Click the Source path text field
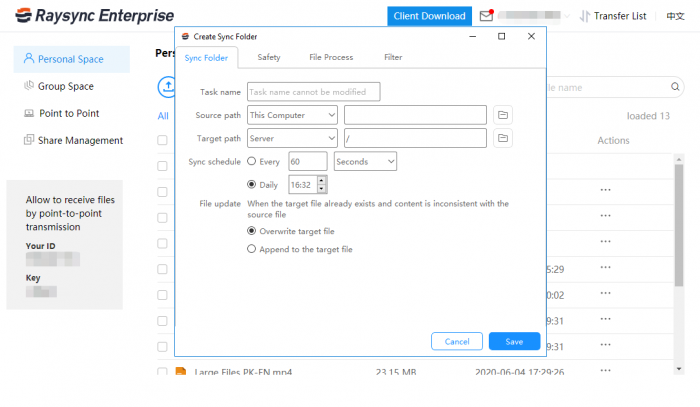This screenshot has width=700, height=407. pos(415,115)
